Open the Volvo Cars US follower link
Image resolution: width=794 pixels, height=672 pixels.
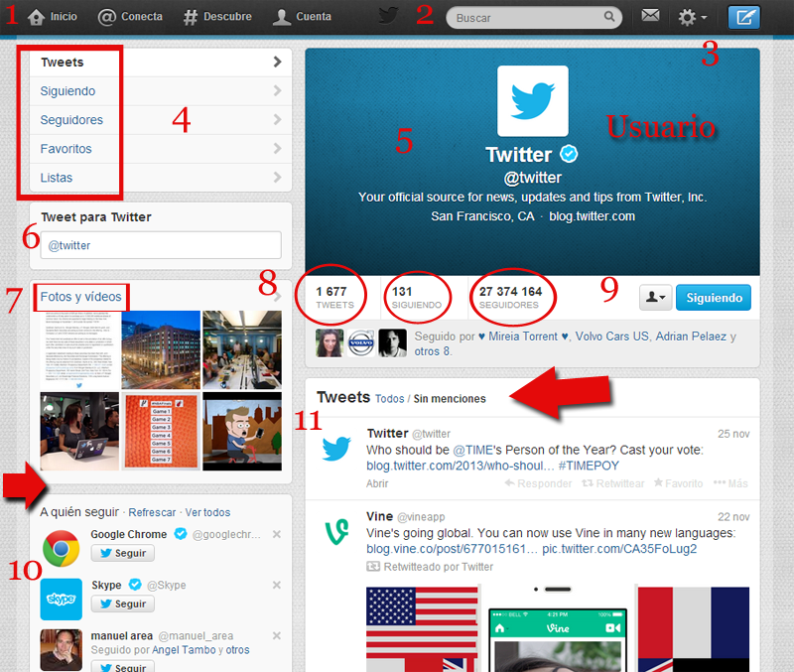coord(611,336)
